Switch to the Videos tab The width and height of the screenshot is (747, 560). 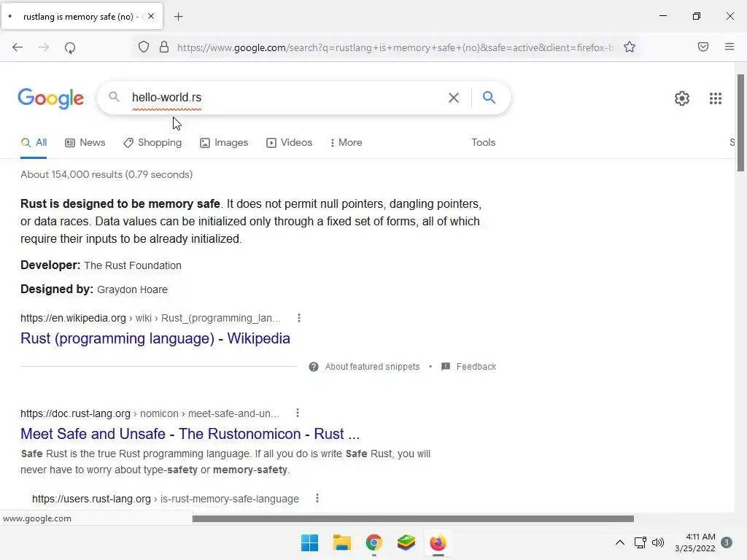[x=289, y=142]
